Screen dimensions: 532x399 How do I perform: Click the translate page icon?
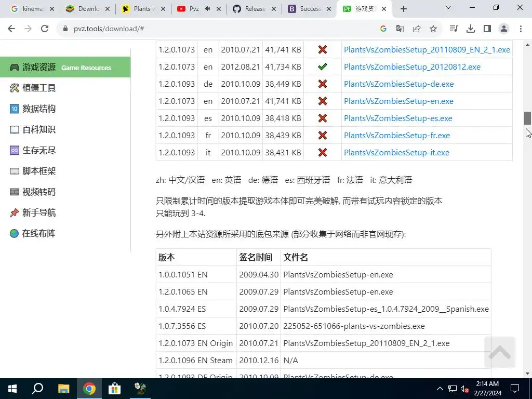coord(400,29)
